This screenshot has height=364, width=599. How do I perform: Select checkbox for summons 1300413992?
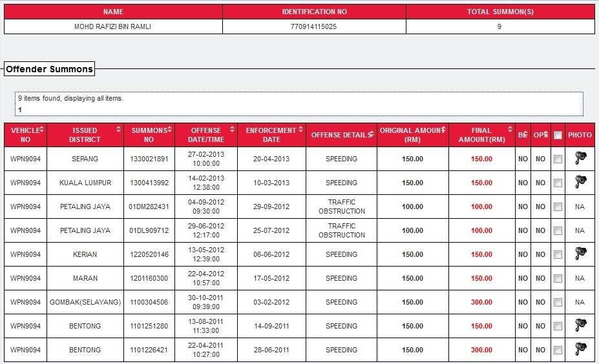(x=558, y=183)
